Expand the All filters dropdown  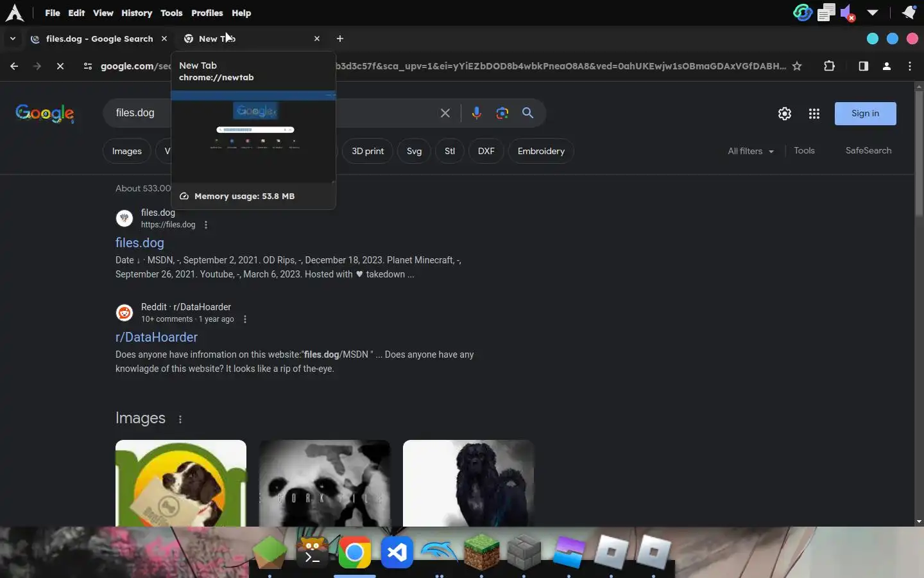coord(751,151)
